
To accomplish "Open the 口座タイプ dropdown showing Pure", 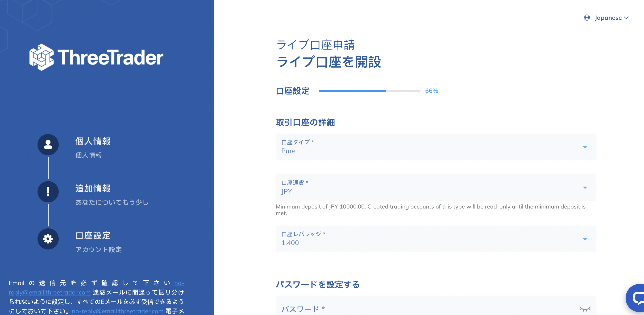I will point(436,147).
